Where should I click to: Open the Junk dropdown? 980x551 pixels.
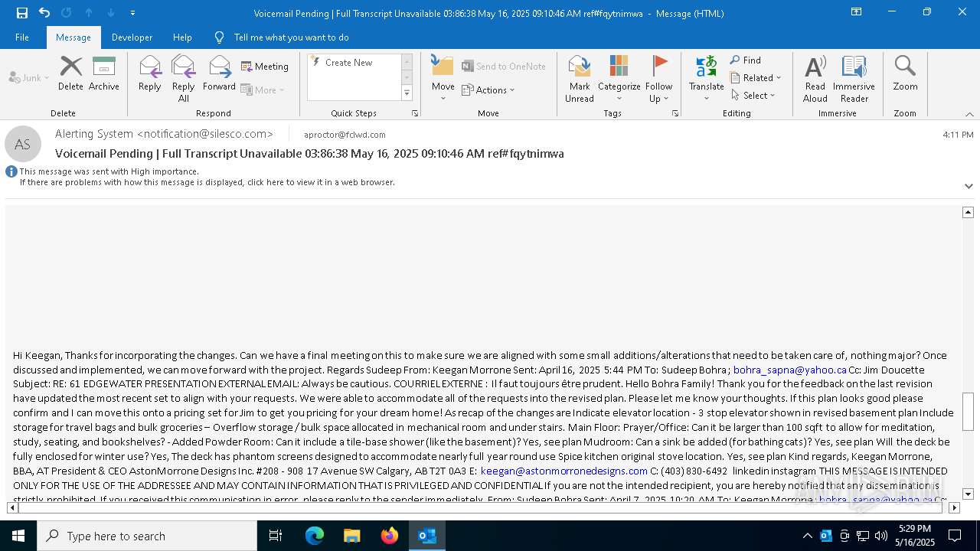[29, 77]
